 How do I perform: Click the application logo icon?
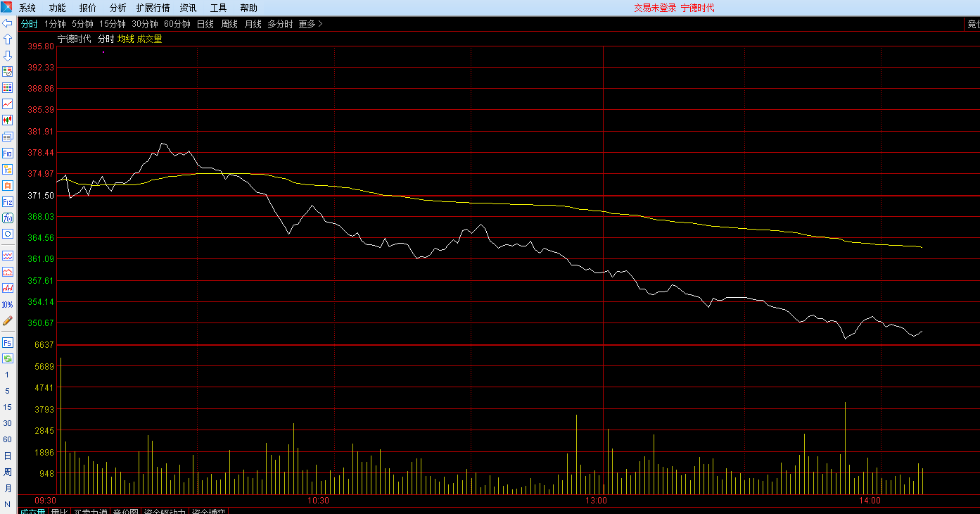pyautogui.click(x=7, y=7)
